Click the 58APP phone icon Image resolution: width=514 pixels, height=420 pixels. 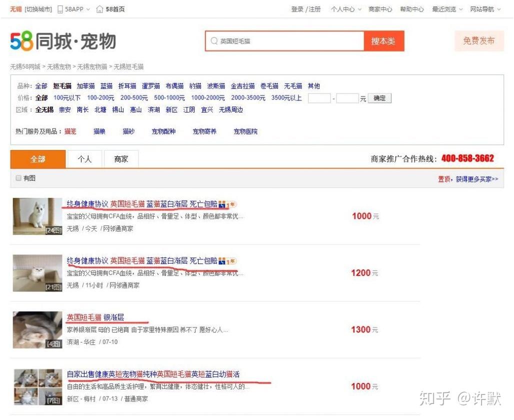60,9
